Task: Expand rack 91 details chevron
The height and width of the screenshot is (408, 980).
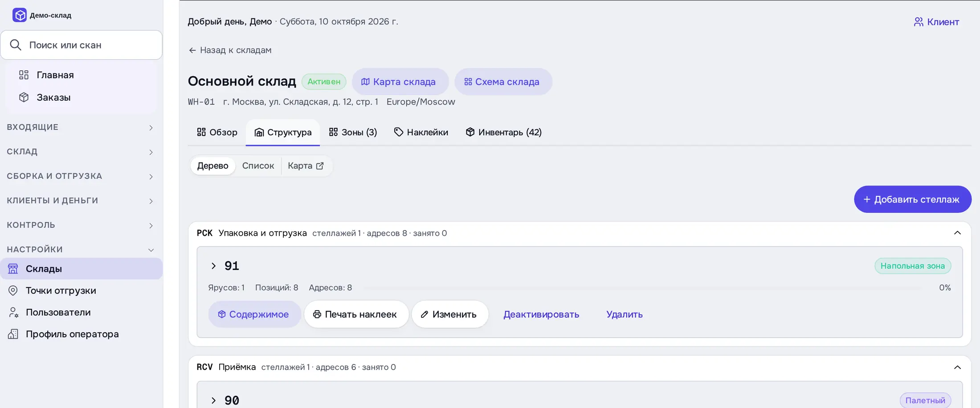Action: (213, 266)
